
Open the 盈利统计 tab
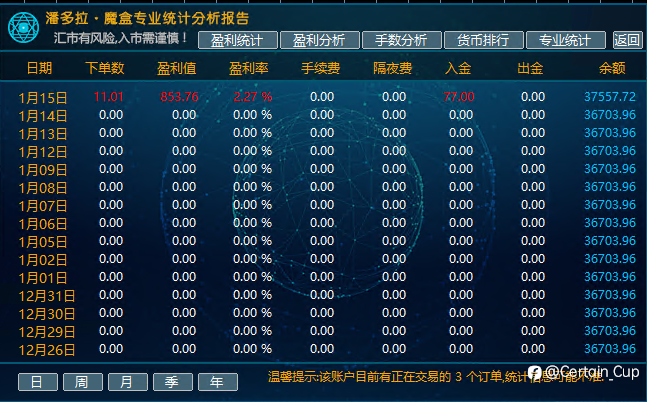238,40
